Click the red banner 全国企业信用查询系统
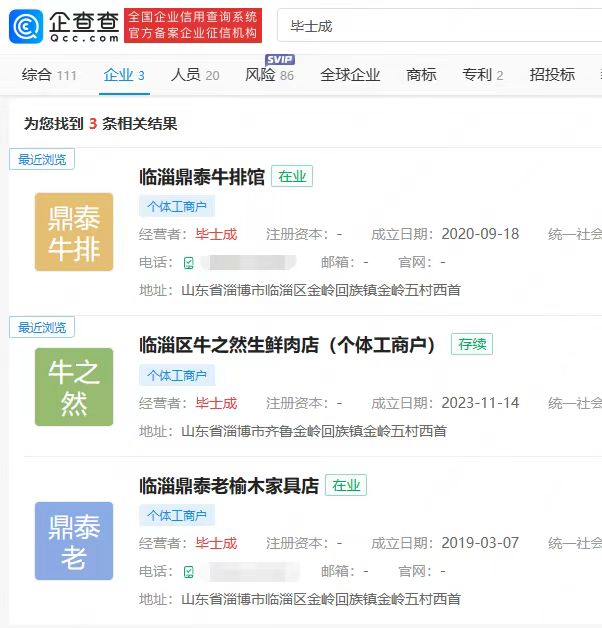 (193, 25)
